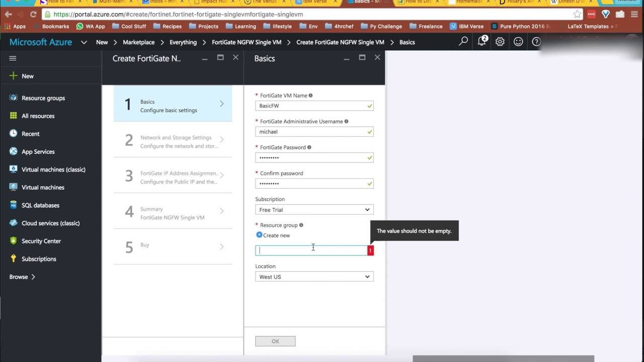The width and height of the screenshot is (644, 362).
Task: Click the feedback smiley icon
Action: click(x=518, y=42)
